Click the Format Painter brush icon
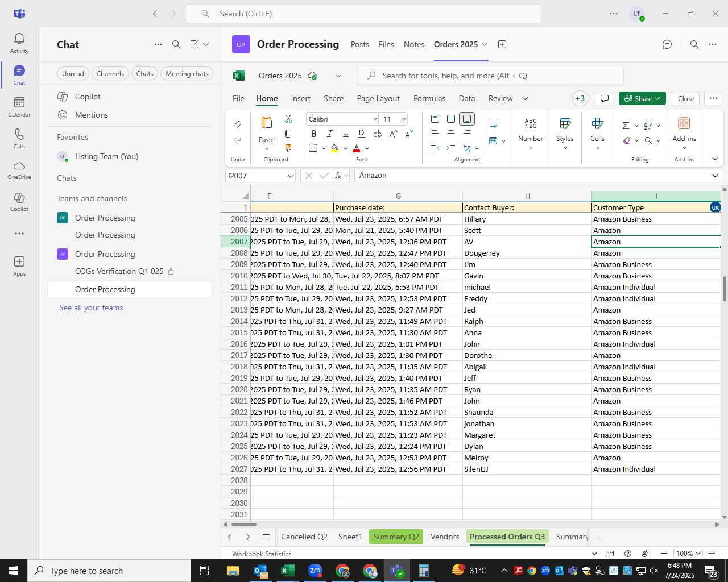The width and height of the screenshot is (728, 582). pyautogui.click(x=288, y=148)
